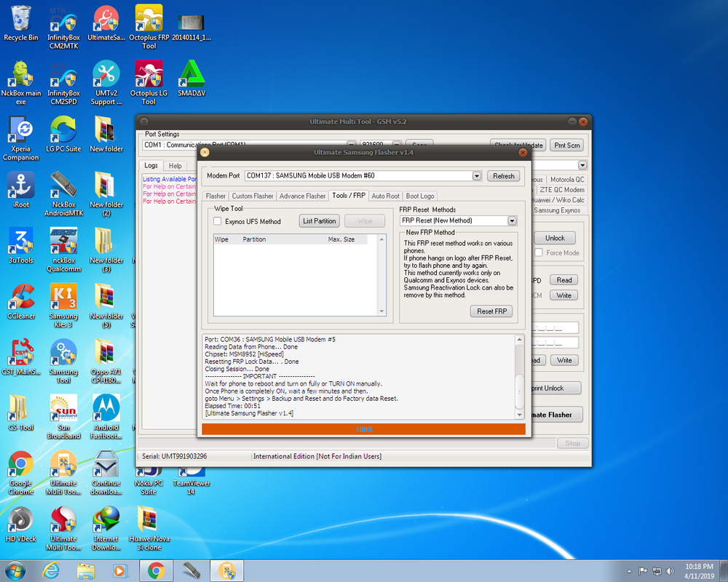Select the Tools / FRP tab
Viewport: 728px width, 582px height.
349,196
